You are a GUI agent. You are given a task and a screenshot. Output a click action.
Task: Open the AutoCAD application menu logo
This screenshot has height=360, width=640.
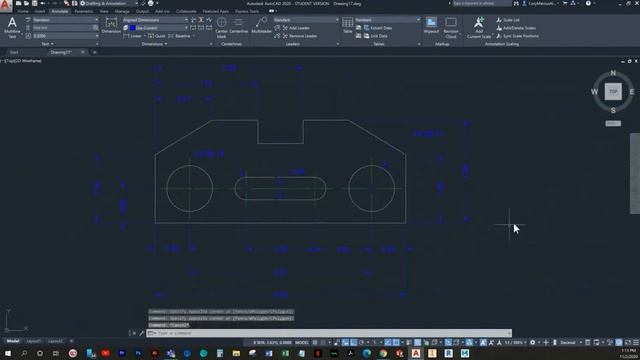(x=5, y=6)
